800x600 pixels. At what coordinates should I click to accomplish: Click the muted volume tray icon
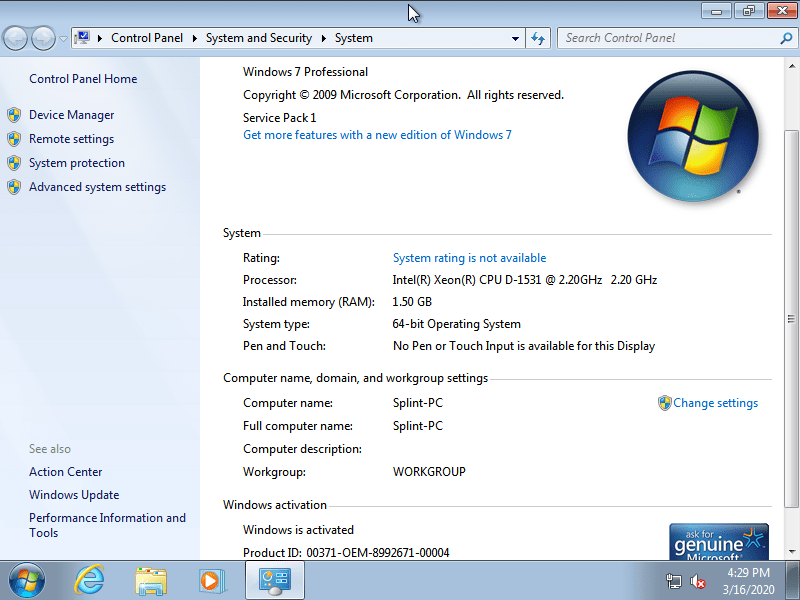[x=697, y=581]
